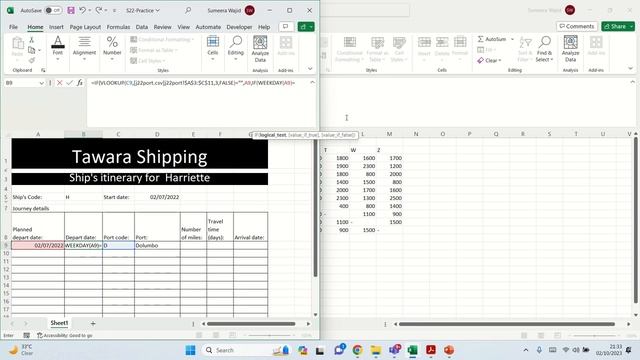Open the Help tab

tap(264, 27)
